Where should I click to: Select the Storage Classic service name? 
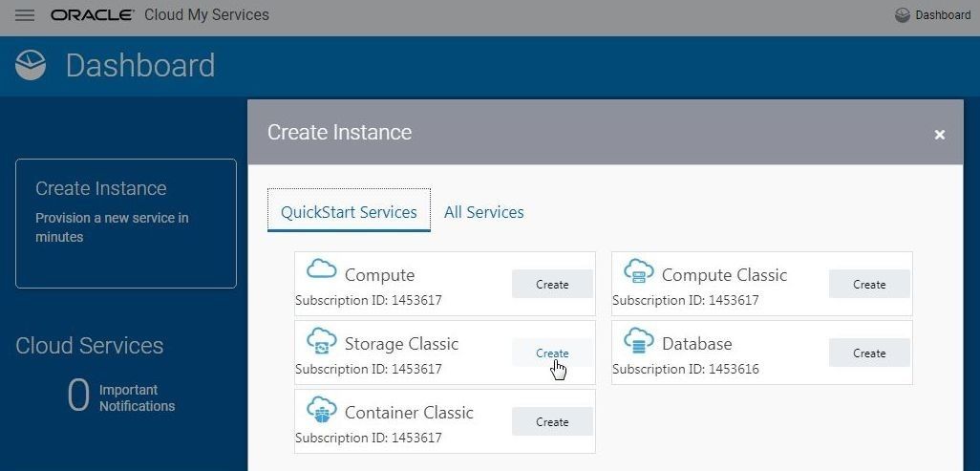coord(401,344)
